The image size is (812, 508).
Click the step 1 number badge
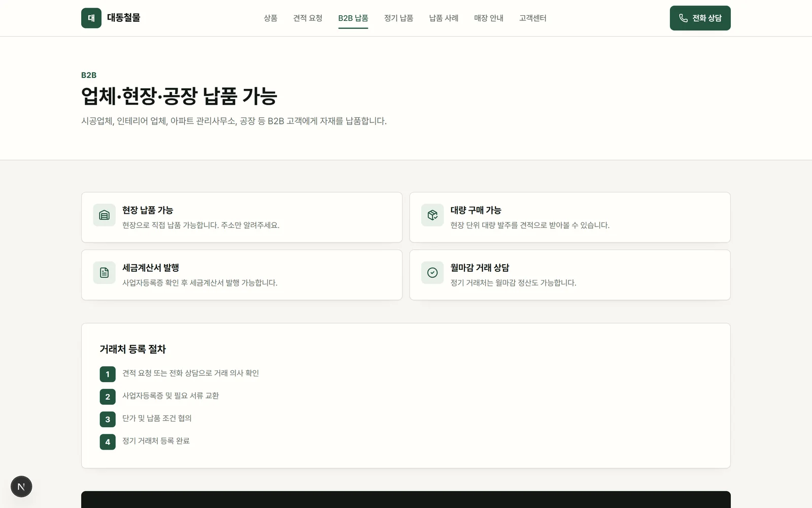108,374
